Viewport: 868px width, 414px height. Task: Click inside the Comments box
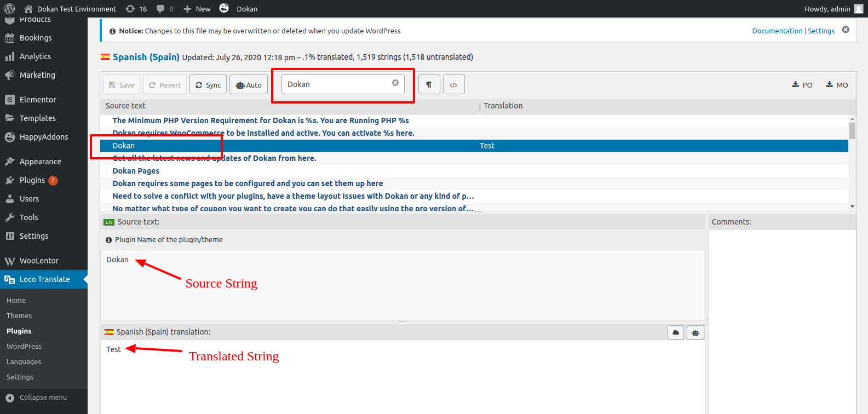click(x=782, y=321)
